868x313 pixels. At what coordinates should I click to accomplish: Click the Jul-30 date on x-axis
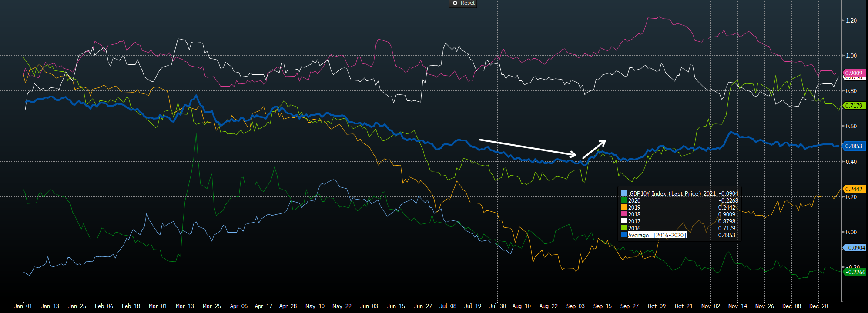pos(497,306)
